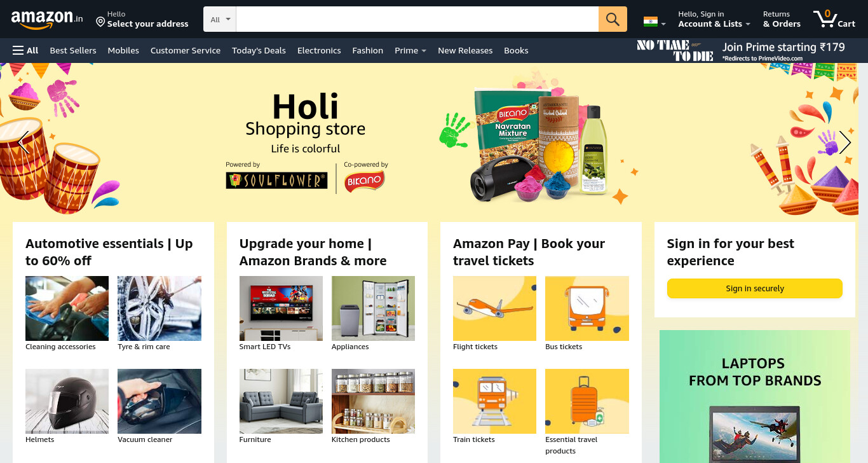Open the shopping cart icon
This screenshot has height=463, width=868.
pos(834,18)
